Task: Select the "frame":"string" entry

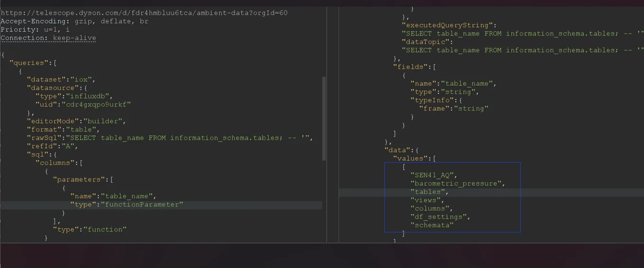Action: pyautogui.click(x=454, y=108)
